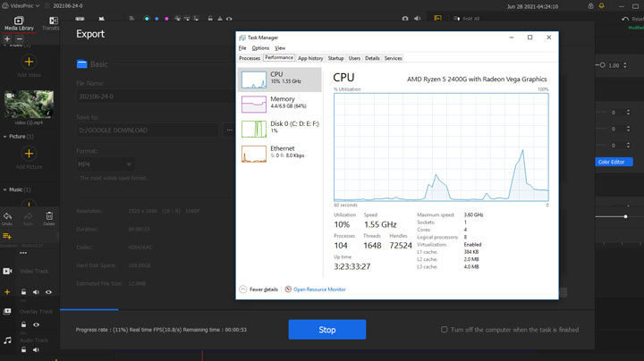Click the File Name input field

[156, 97]
